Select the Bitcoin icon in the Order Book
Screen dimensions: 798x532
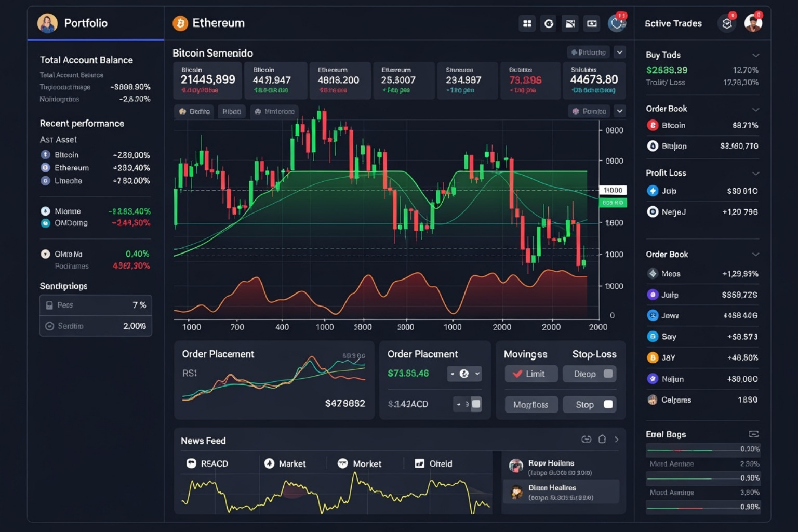[654, 125]
